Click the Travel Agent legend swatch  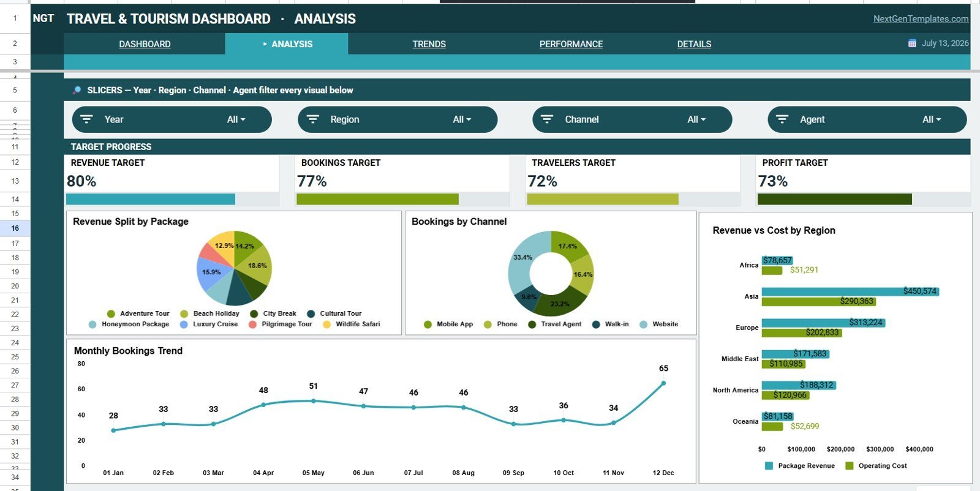pos(532,324)
